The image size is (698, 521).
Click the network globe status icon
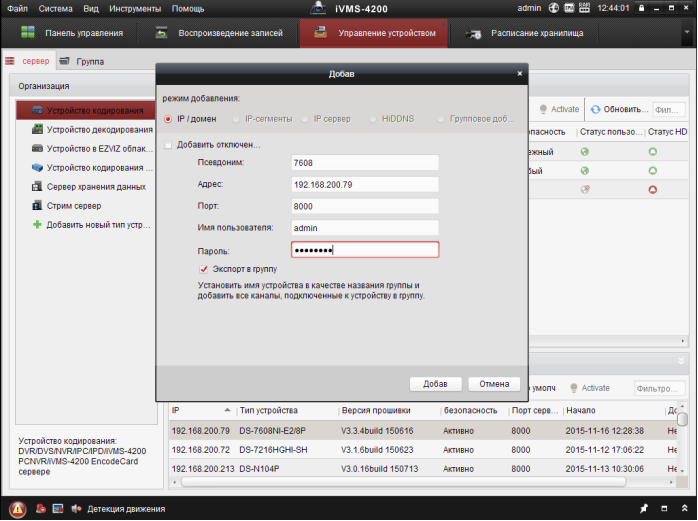tap(554, 8)
